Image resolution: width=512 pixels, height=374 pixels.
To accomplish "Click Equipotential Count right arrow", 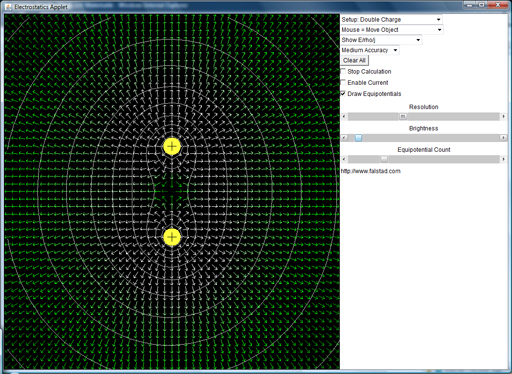I will 503,159.
